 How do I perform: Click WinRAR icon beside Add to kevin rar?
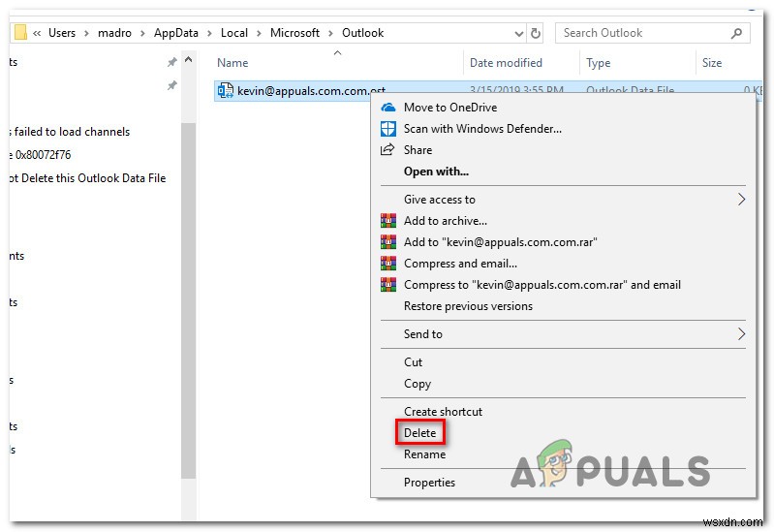[388, 241]
